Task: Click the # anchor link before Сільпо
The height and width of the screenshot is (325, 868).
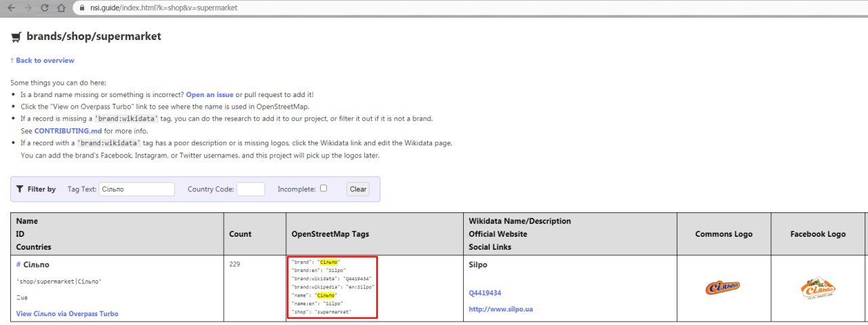Action: pyautogui.click(x=18, y=265)
